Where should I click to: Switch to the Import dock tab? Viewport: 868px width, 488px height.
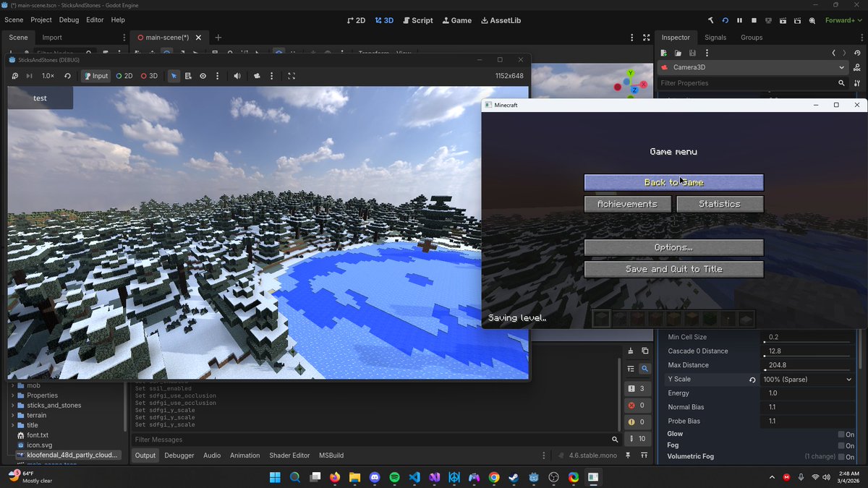tap(52, 38)
